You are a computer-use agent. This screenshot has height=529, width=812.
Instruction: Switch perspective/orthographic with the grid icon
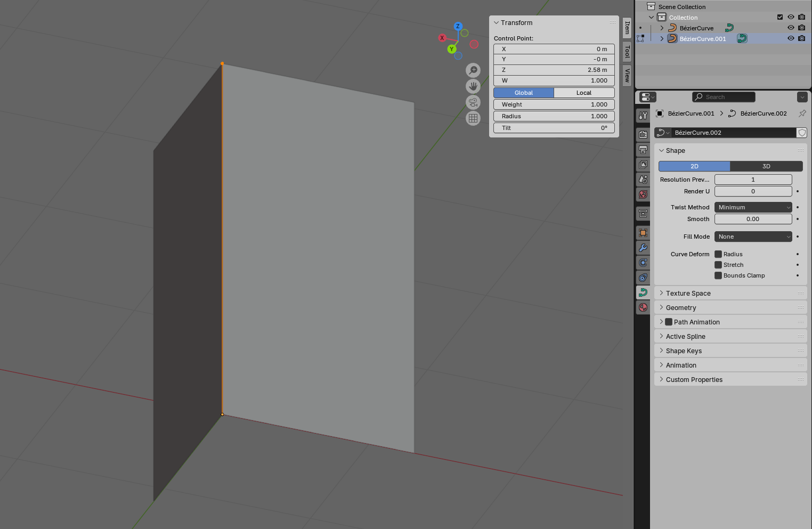click(473, 118)
